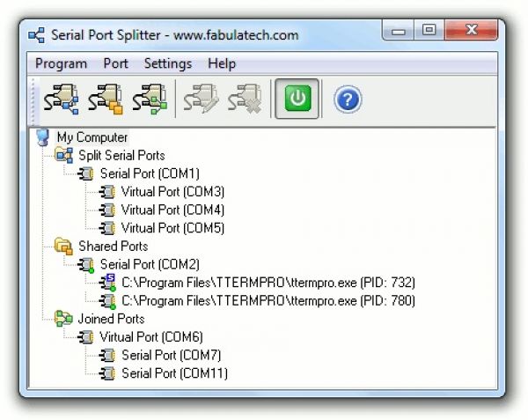
Task: Click the share serial port toolbar icon
Action: point(106,99)
